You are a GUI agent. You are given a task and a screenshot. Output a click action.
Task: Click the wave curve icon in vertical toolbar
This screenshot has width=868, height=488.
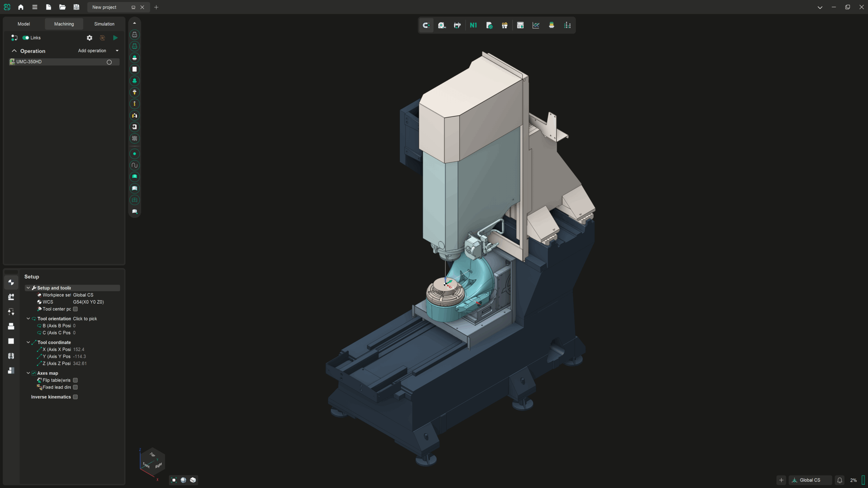135,165
